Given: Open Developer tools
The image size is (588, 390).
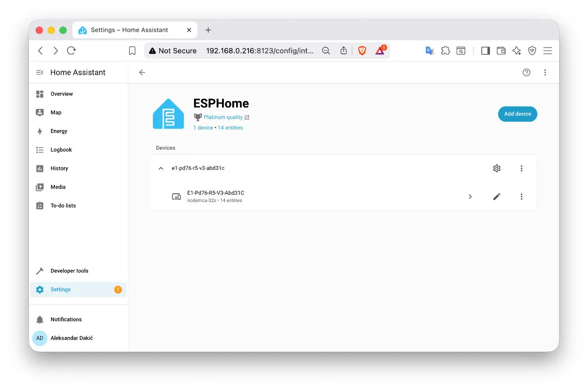Looking at the screenshot, I should click(78, 271).
